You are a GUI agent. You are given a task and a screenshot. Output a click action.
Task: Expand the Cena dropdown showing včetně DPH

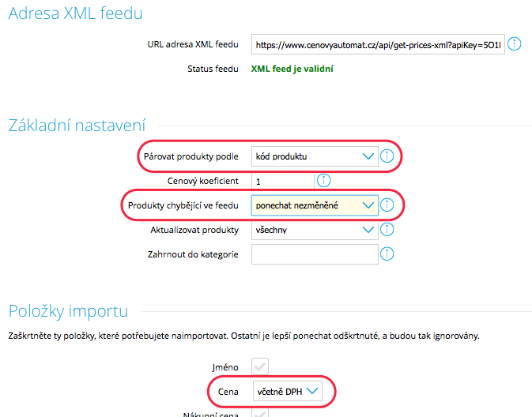coord(287,390)
